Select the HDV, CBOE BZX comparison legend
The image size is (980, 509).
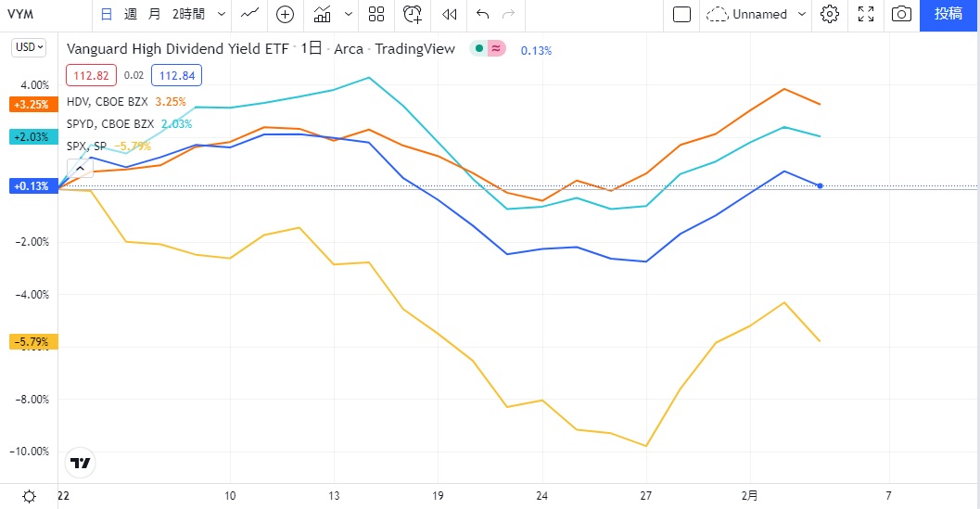coord(108,102)
